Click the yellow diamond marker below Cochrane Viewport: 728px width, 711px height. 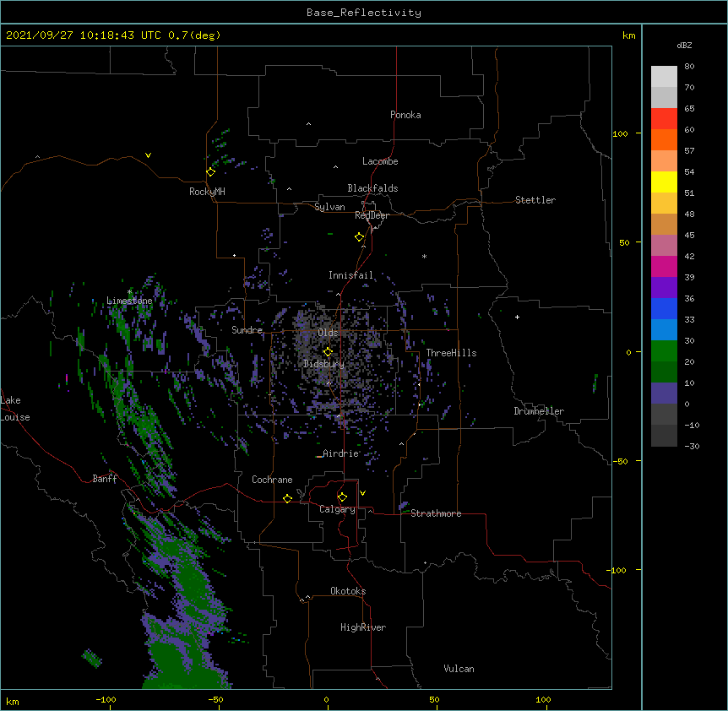[x=287, y=498]
